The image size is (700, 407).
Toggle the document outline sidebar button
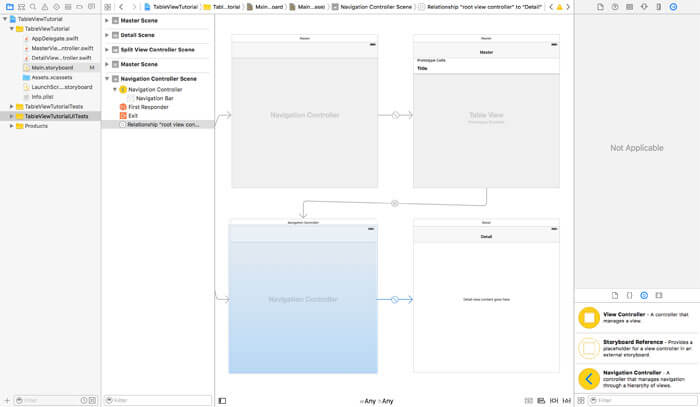tap(222, 401)
